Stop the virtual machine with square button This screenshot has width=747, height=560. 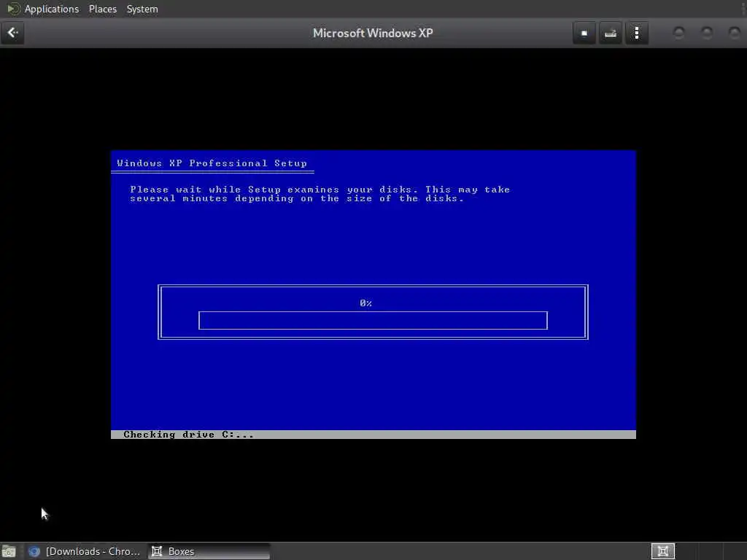coord(584,34)
